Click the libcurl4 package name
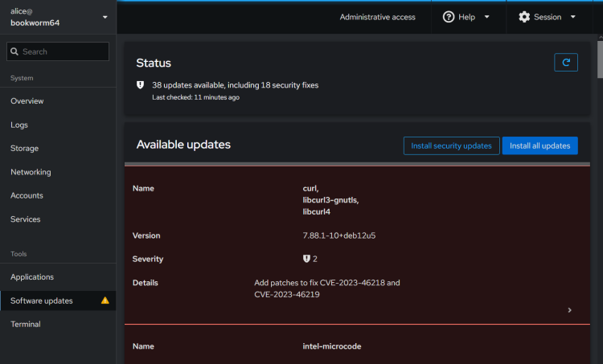 tap(316, 212)
